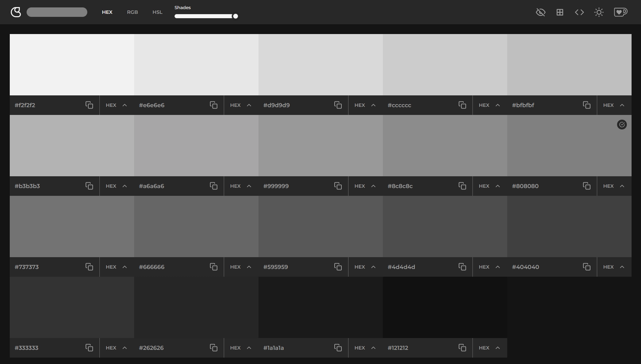Viewport: 641px width, 364px height.
Task: Click the color name input field
Action: [x=57, y=12]
